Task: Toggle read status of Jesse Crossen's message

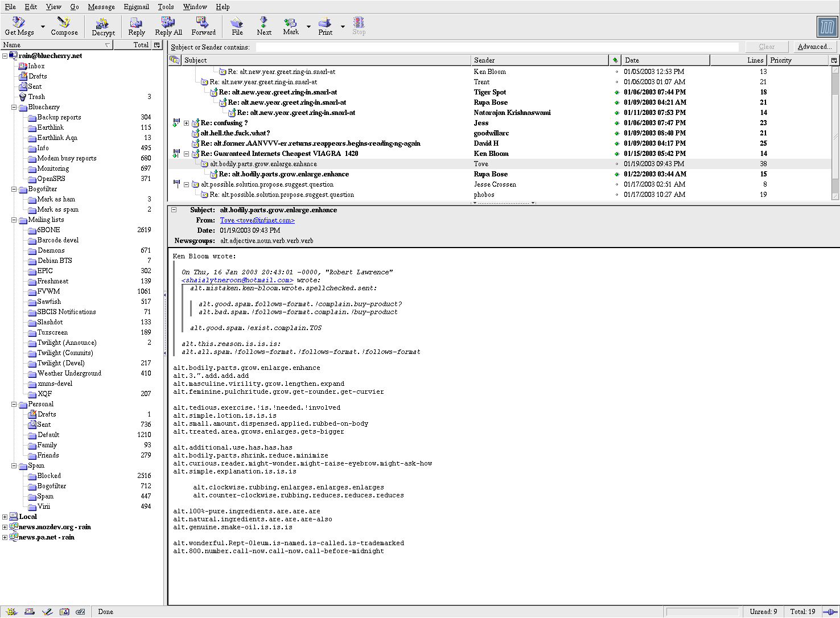Action: click(x=616, y=184)
